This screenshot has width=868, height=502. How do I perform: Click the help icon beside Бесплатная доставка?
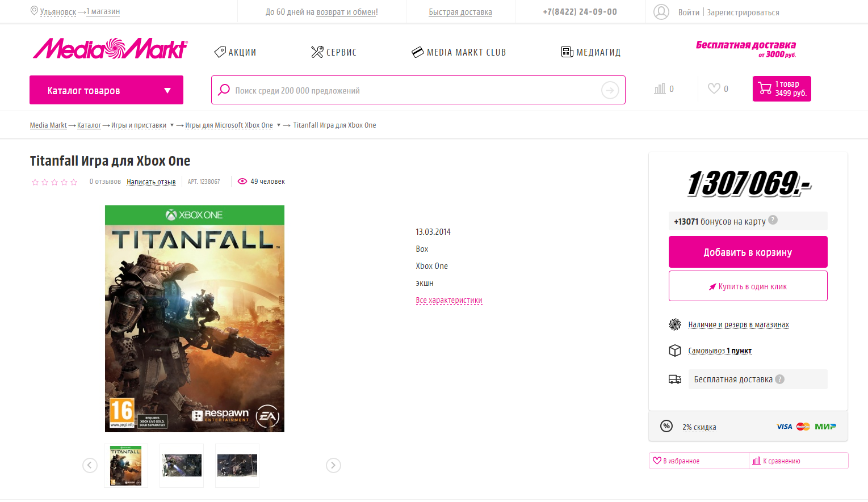click(779, 379)
